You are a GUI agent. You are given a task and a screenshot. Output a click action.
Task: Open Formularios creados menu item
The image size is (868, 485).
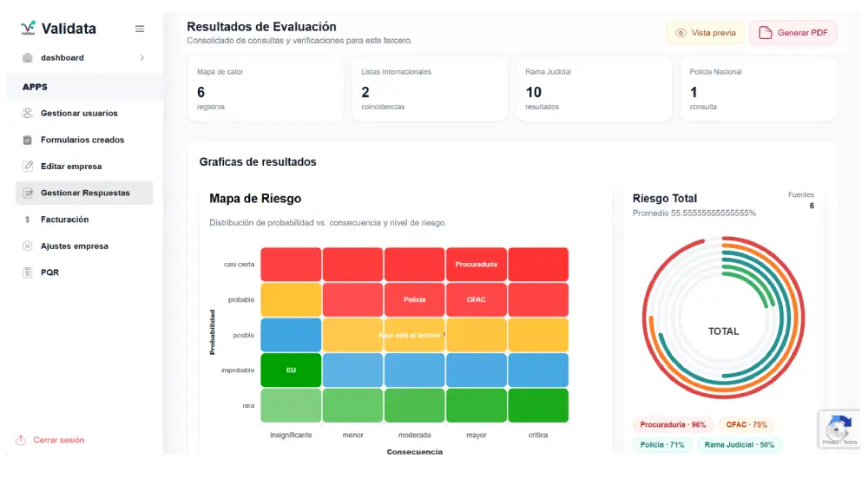[x=84, y=140]
